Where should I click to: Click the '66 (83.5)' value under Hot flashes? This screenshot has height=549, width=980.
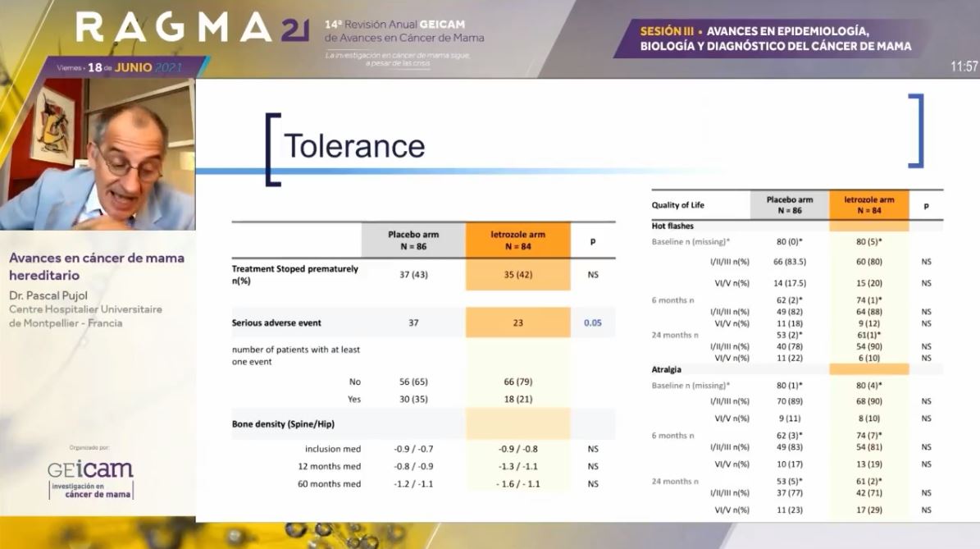[x=790, y=262]
